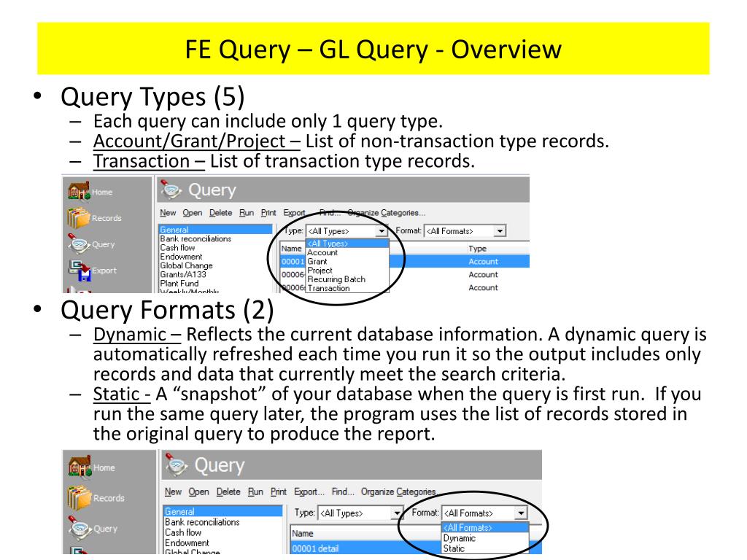Select Bank reconciliations in lower category list
747x560 pixels.
coord(202,522)
